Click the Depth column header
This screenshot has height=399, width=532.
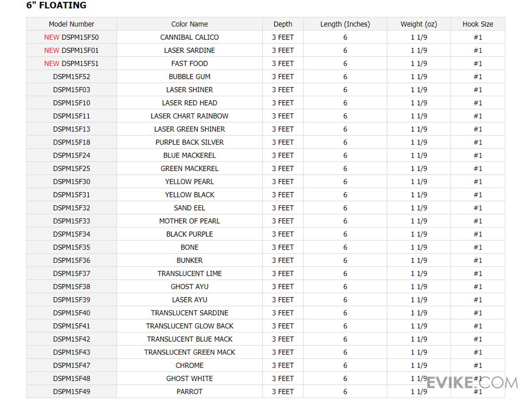tap(283, 24)
